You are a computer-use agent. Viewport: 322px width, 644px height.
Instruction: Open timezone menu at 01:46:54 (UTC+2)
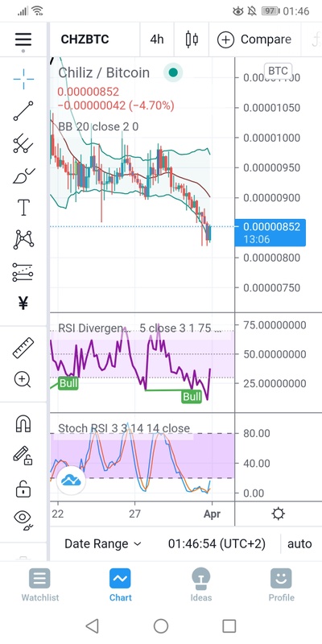pyautogui.click(x=217, y=544)
